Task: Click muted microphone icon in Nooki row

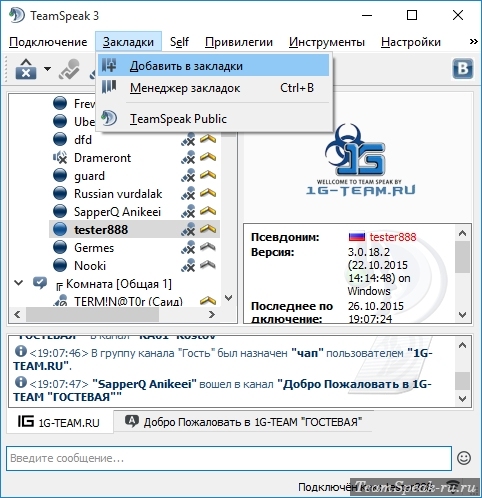Action: tap(188, 266)
